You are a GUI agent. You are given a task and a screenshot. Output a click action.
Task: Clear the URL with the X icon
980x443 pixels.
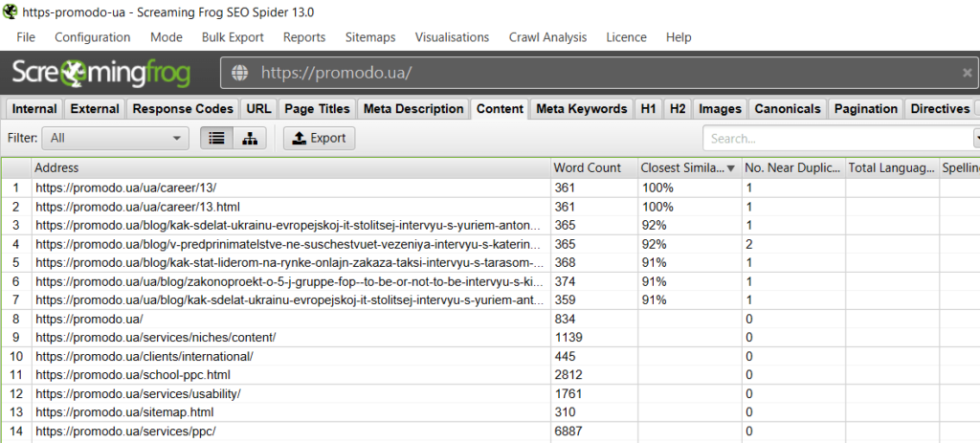pos(967,73)
